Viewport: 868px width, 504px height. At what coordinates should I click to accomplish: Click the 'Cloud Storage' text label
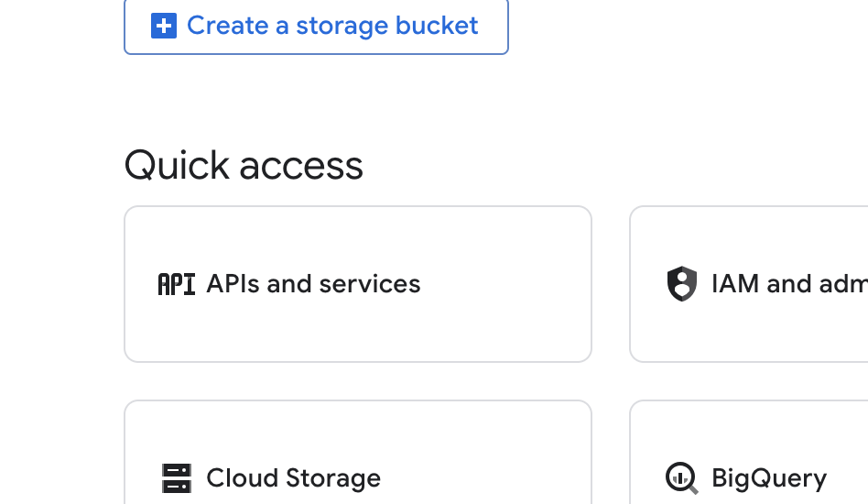[x=293, y=478]
